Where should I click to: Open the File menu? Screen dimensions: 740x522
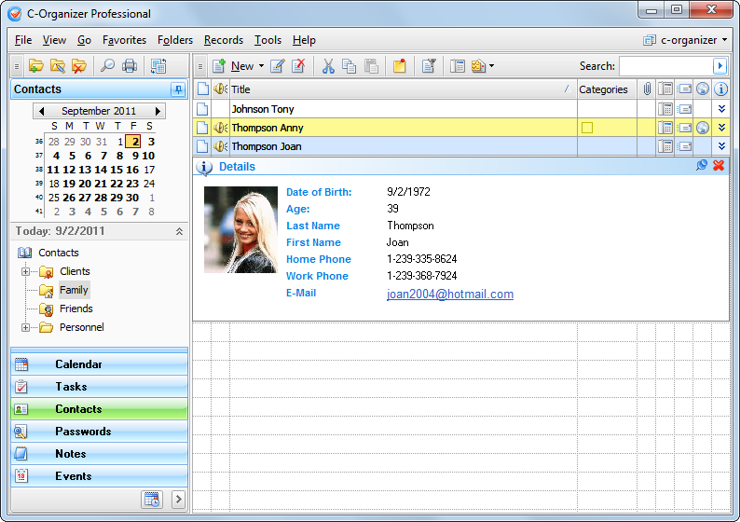(x=23, y=41)
